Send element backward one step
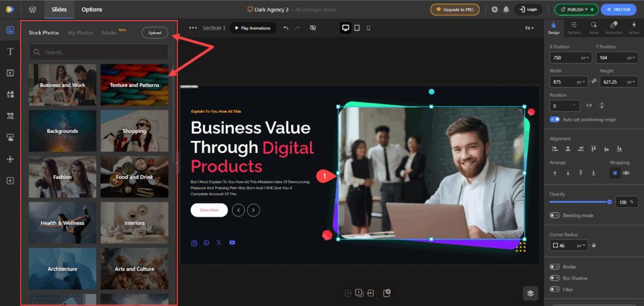644x306 pixels. 568,173
